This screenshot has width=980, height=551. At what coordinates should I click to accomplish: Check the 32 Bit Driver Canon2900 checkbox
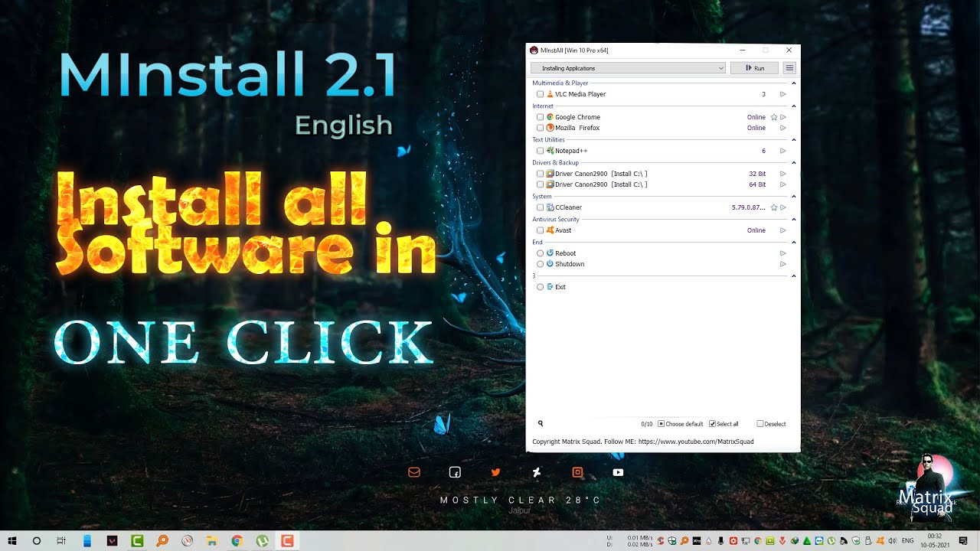pyautogui.click(x=541, y=174)
